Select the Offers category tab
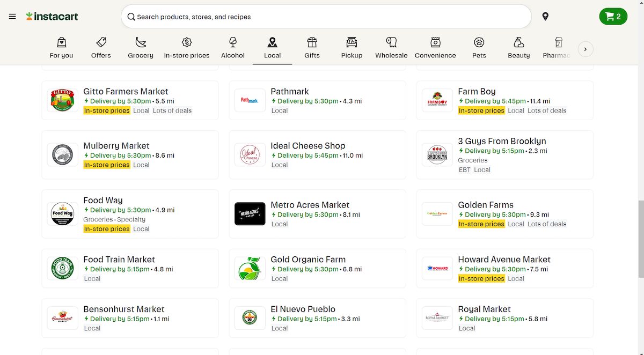The width and height of the screenshot is (644, 355). [x=101, y=48]
